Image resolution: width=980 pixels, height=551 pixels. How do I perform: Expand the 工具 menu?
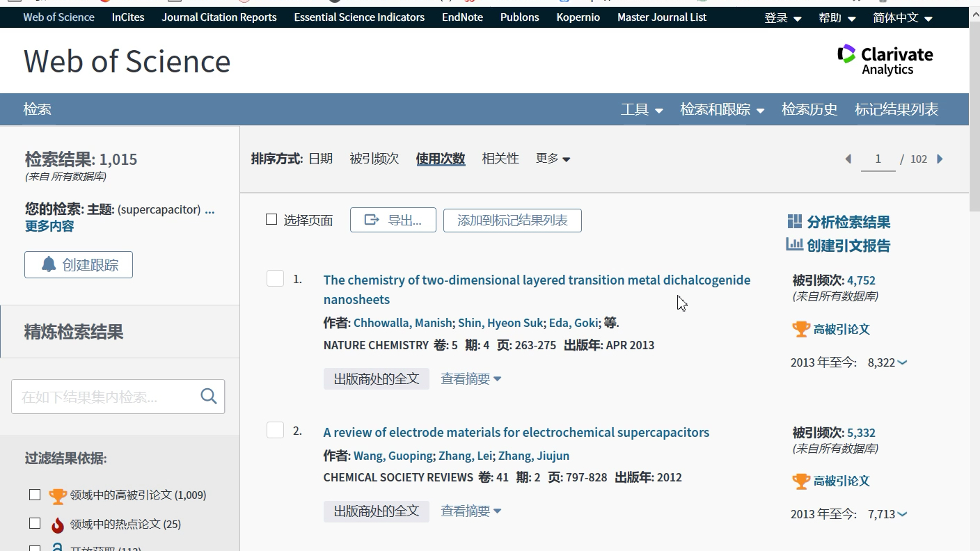click(x=642, y=109)
